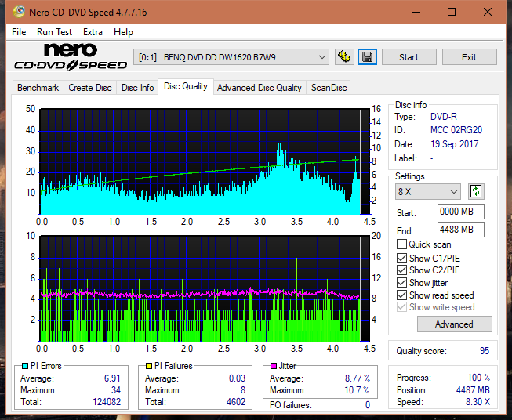Click the Progress 100 % value
The height and width of the screenshot is (420, 512).
[x=479, y=378]
